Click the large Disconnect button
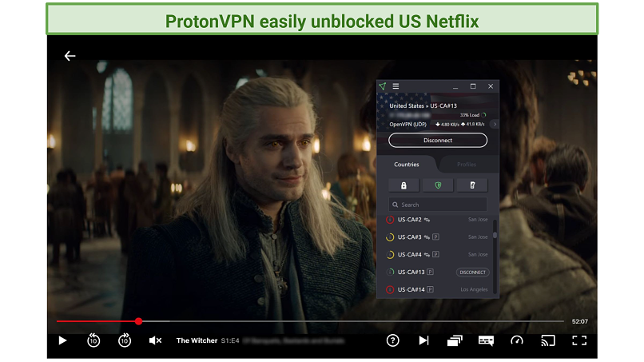This screenshot has height=362, width=644. 438,140
